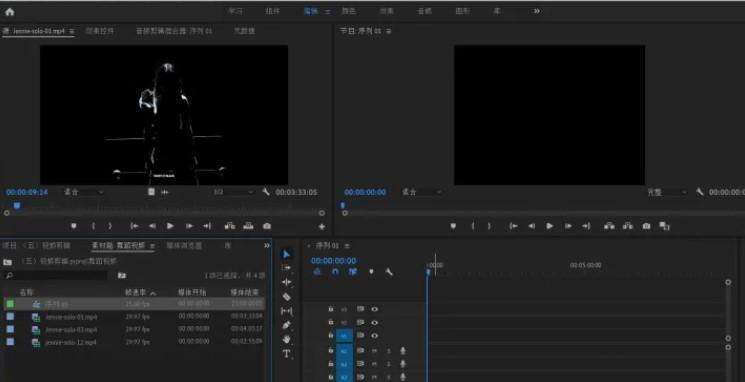Select the Pen tool
The height and width of the screenshot is (382, 745).
tap(286, 325)
